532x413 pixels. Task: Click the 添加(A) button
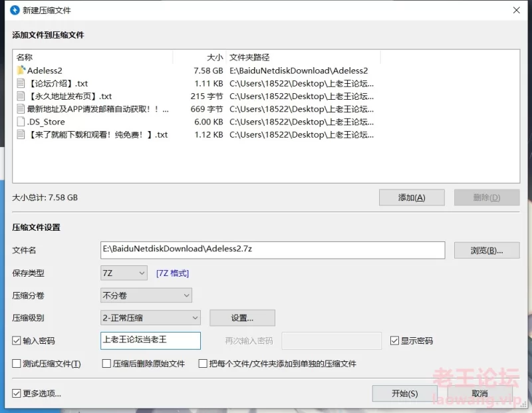pyautogui.click(x=412, y=197)
